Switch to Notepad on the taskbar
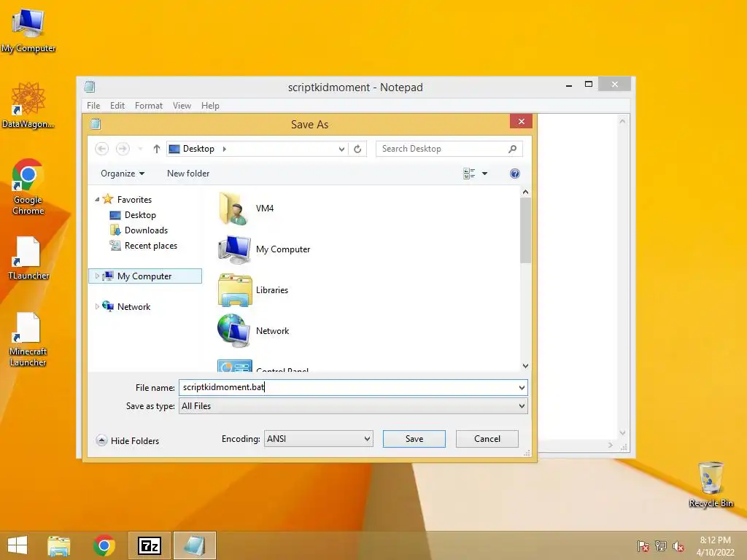Viewport: 747px width, 560px height. point(194,545)
